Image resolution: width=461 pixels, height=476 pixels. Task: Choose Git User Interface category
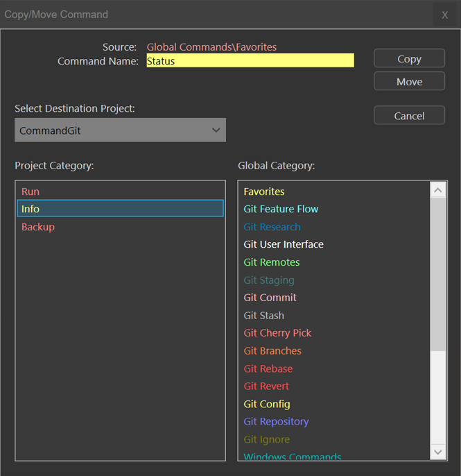pos(284,244)
